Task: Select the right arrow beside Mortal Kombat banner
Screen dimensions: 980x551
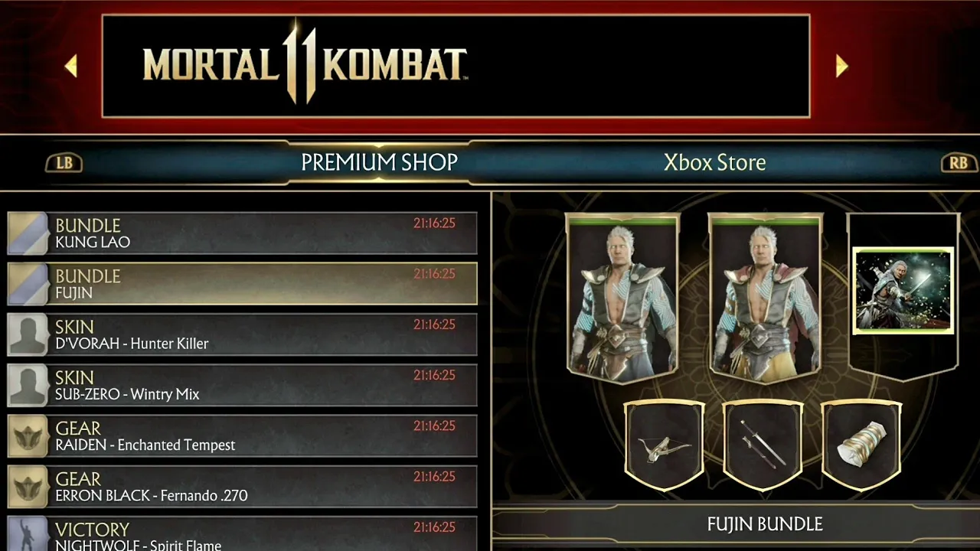Action: pyautogui.click(x=841, y=67)
